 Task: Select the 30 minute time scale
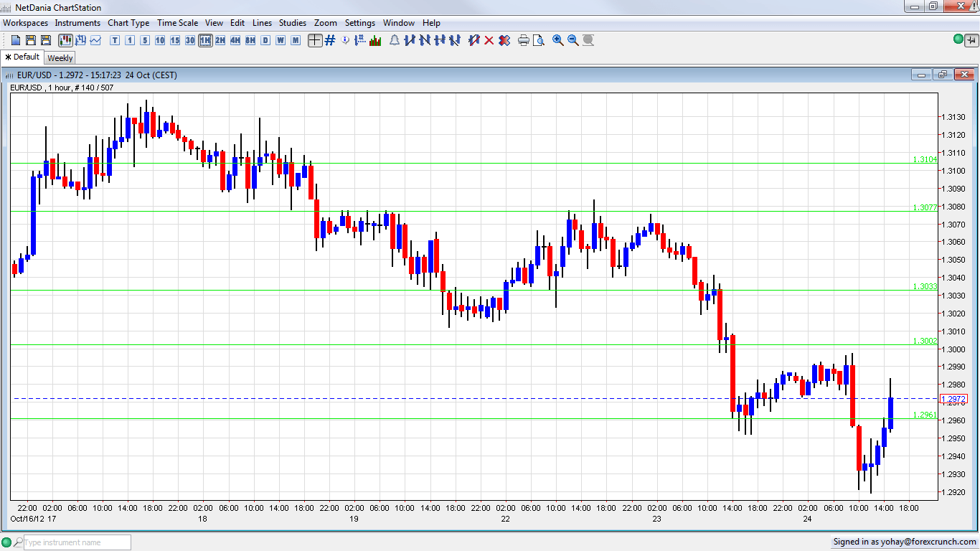[x=190, y=40]
